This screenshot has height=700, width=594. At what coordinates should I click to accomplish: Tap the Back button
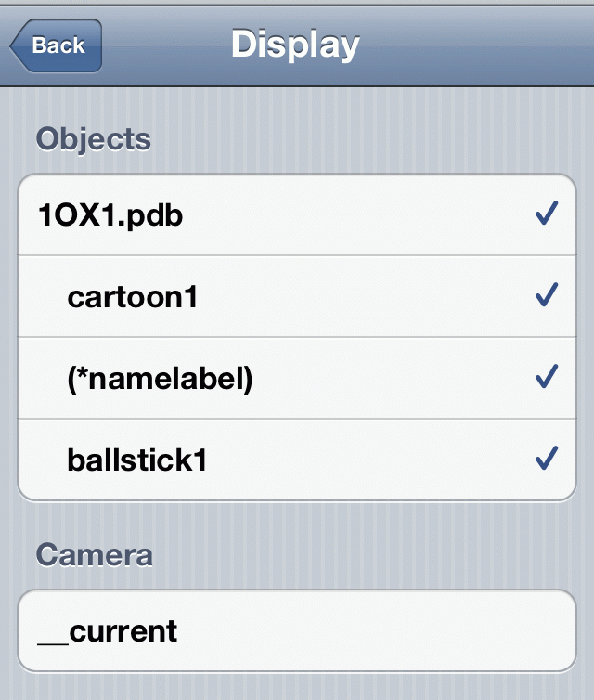point(58,45)
